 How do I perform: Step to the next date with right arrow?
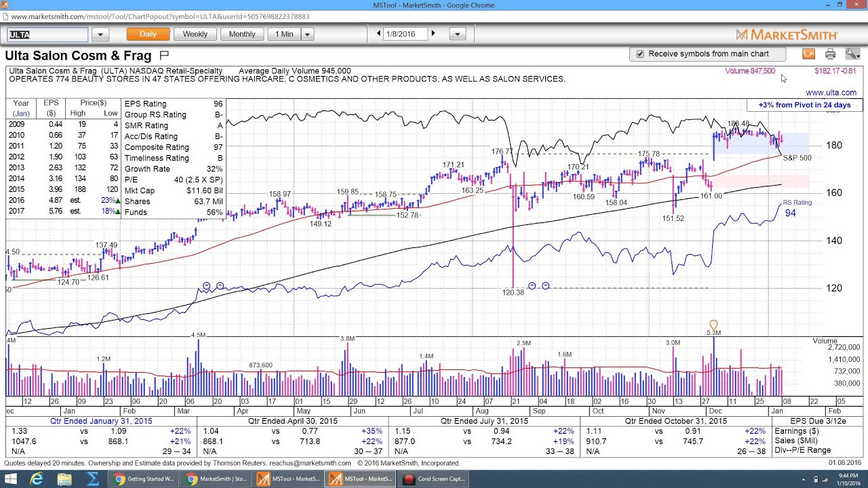coord(433,33)
